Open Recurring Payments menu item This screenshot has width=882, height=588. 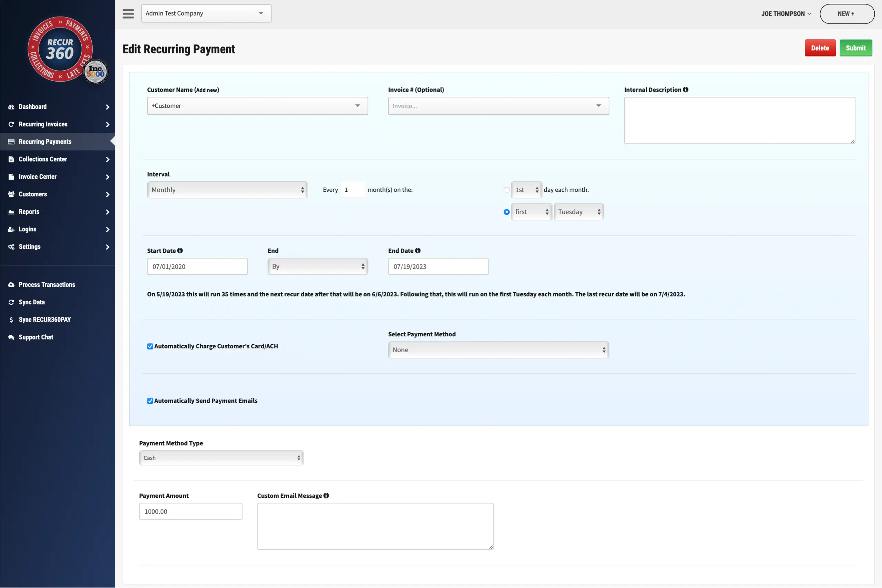58,142
